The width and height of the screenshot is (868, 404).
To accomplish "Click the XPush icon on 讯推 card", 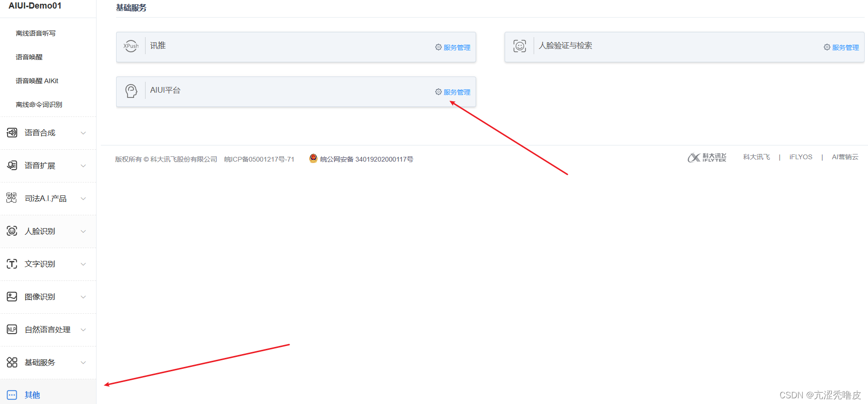I will tap(131, 46).
